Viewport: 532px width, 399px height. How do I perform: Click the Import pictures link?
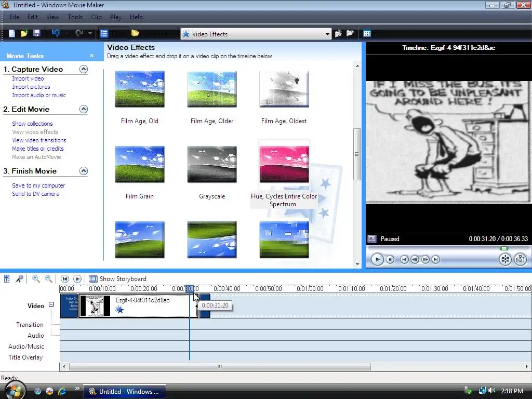tap(31, 87)
